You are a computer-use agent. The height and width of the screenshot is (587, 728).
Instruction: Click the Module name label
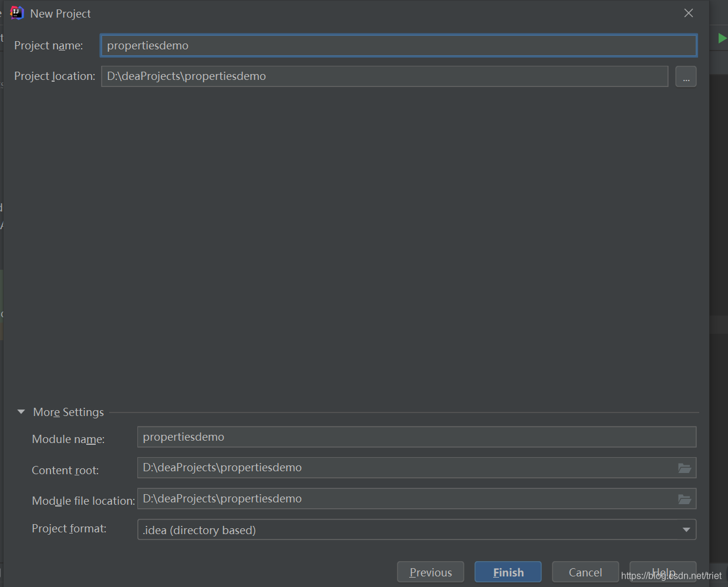coord(68,440)
